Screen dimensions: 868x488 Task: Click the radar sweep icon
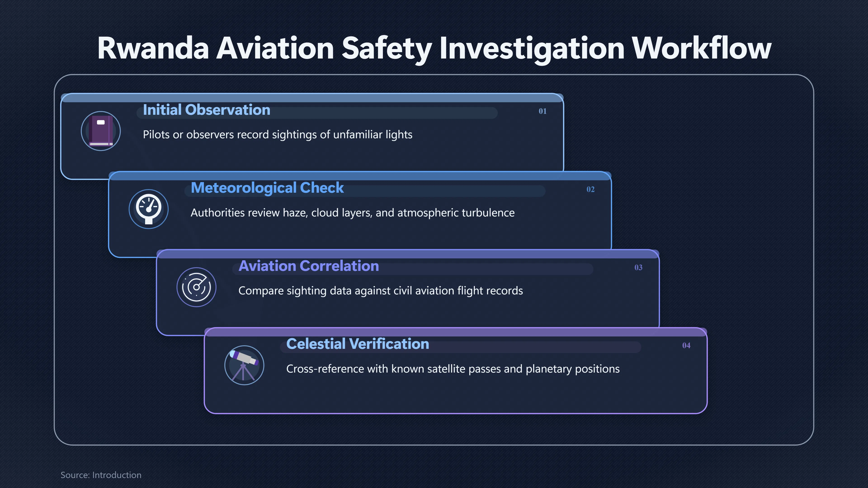(x=196, y=287)
